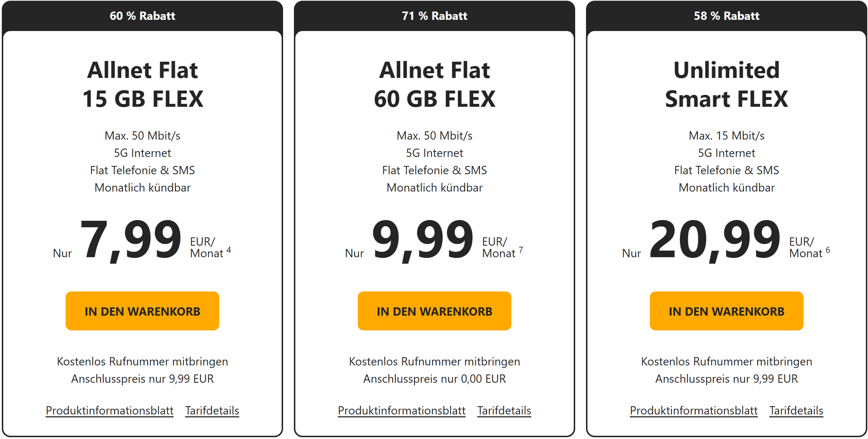Click the 20,99 monthly price

[x=715, y=240]
